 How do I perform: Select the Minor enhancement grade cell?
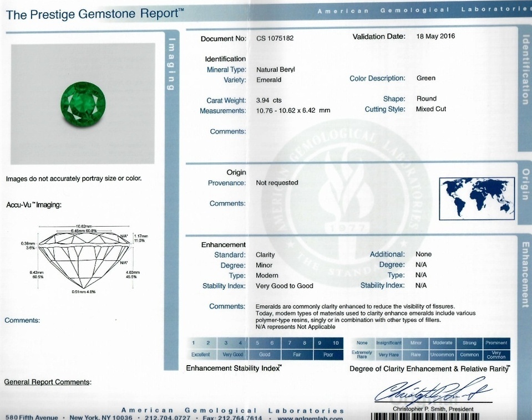pos(415,343)
